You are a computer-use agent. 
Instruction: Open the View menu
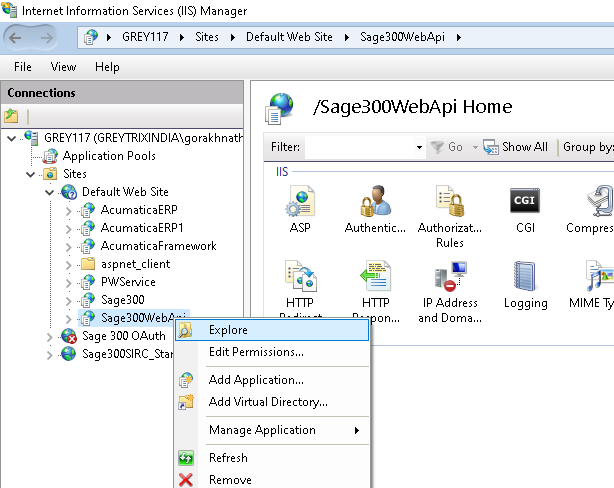click(63, 67)
